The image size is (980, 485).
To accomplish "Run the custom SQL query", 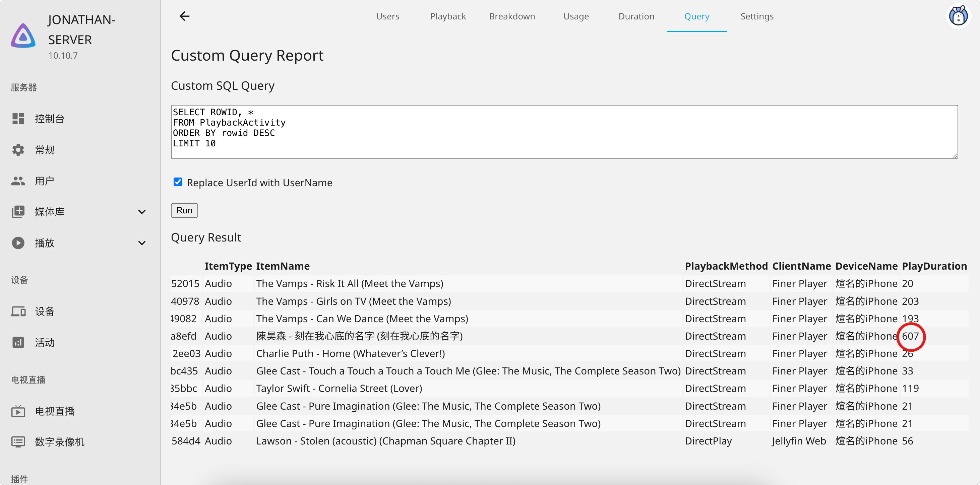I will point(184,210).
